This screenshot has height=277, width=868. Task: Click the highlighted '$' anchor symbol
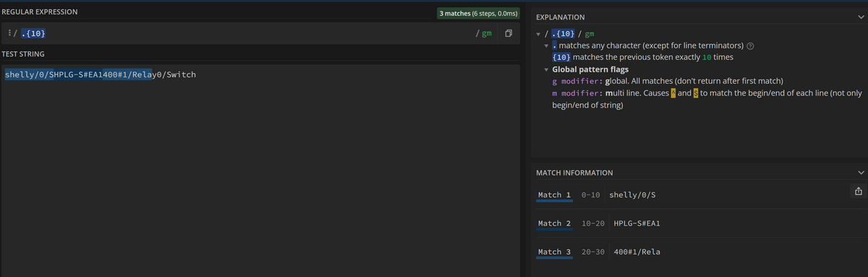[696, 93]
